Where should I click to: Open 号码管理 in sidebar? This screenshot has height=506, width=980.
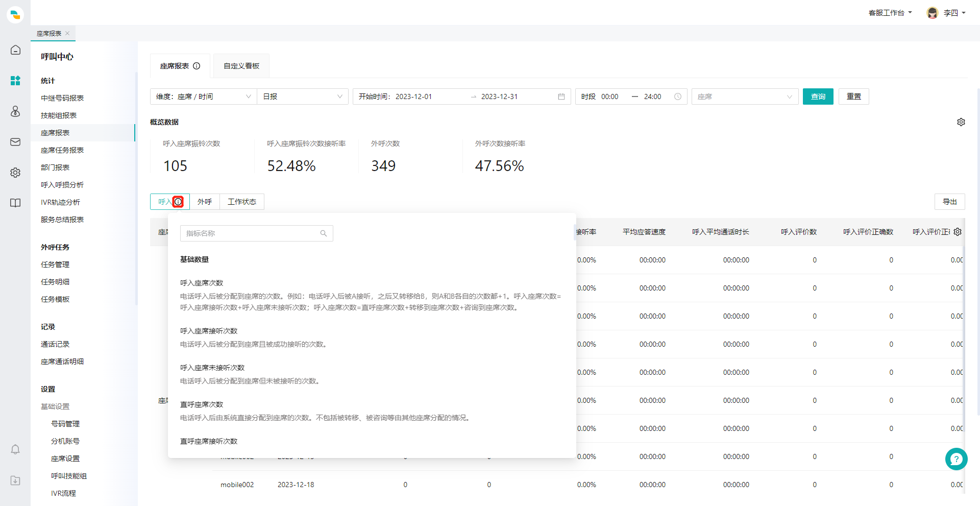point(65,424)
